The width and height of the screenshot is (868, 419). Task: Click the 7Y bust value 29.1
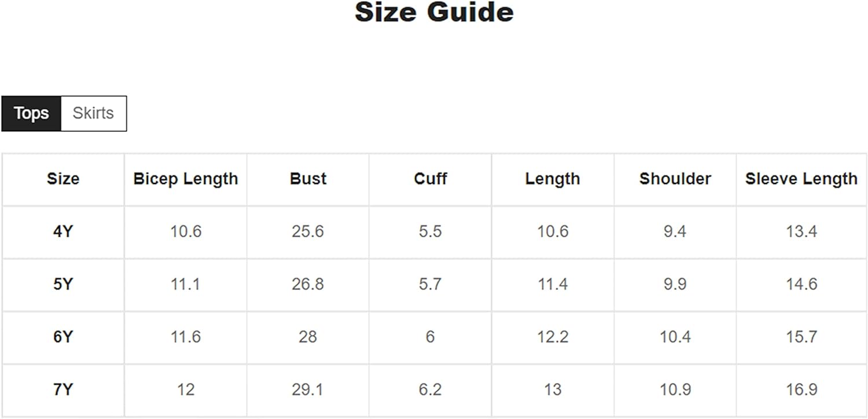[x=308, y=389]
